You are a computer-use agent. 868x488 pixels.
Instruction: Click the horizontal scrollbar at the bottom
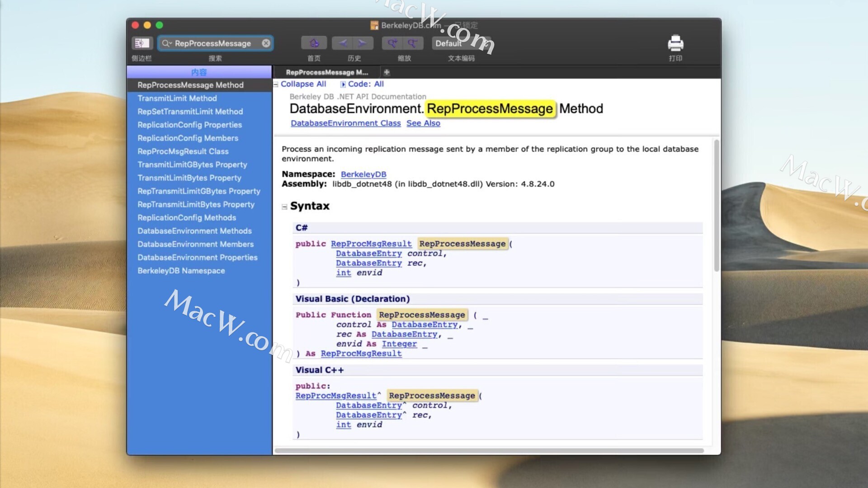[489, 450]
